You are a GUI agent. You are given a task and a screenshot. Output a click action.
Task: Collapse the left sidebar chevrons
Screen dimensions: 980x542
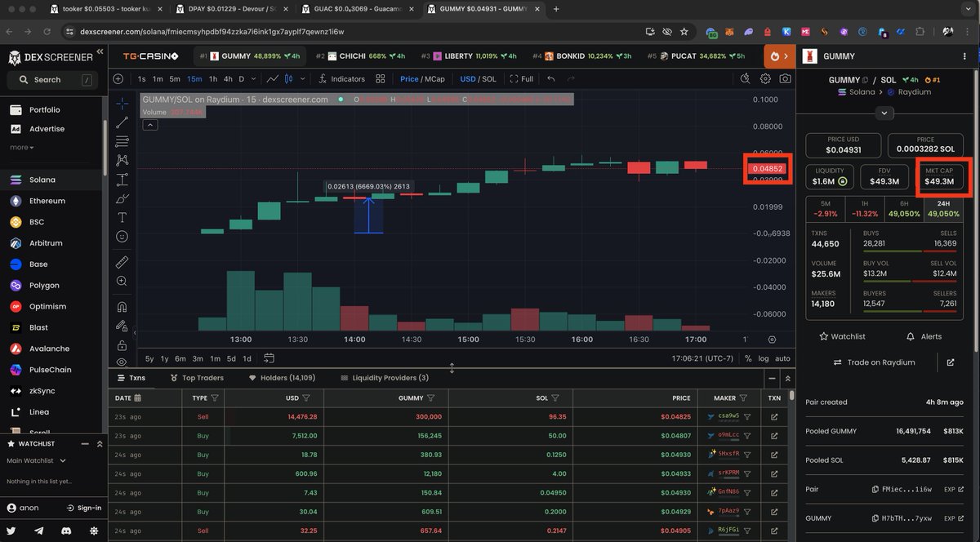pyautogui.click(x=100, y=51)
